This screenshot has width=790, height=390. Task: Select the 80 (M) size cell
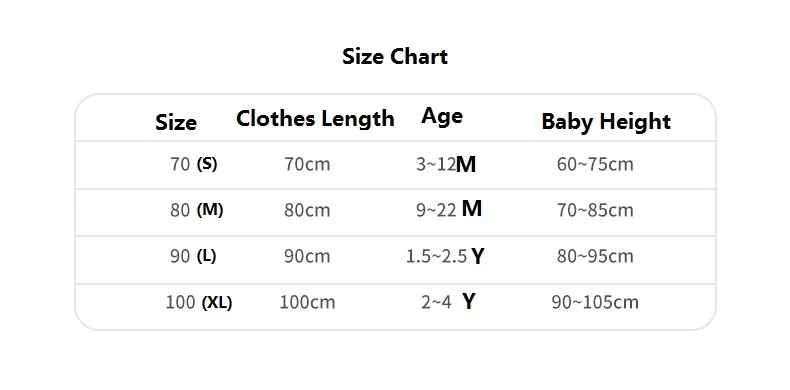click(x=196, y=210)
